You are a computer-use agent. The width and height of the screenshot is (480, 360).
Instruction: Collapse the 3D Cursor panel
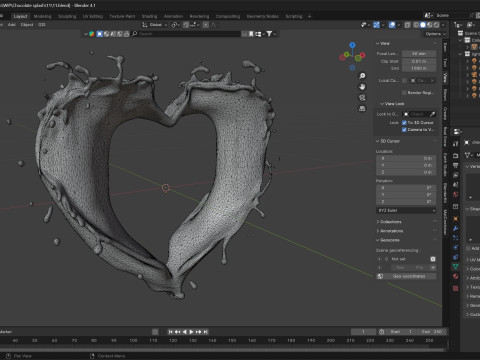coord(388,141)
